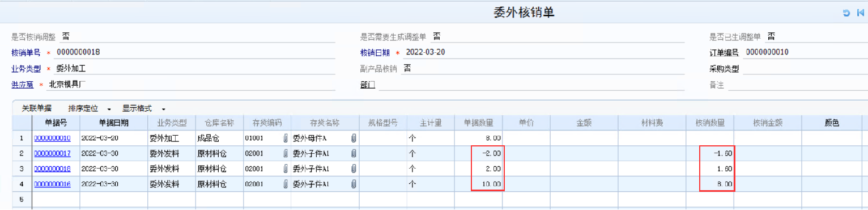Viewport: 868px width, 210px height.
Task: Click the 存货编码 column header
Action: [x=267, y=123]
